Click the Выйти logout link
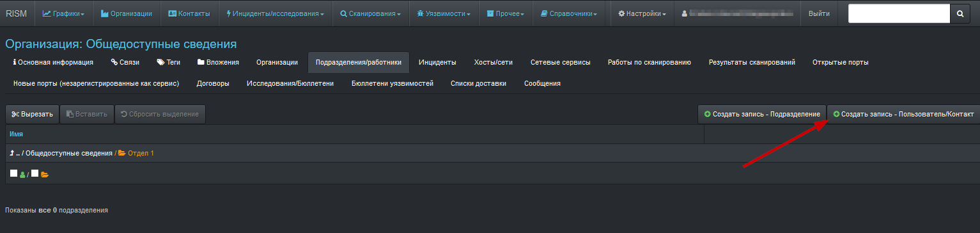The image size is (980, 233). click(x=819, y=13)
